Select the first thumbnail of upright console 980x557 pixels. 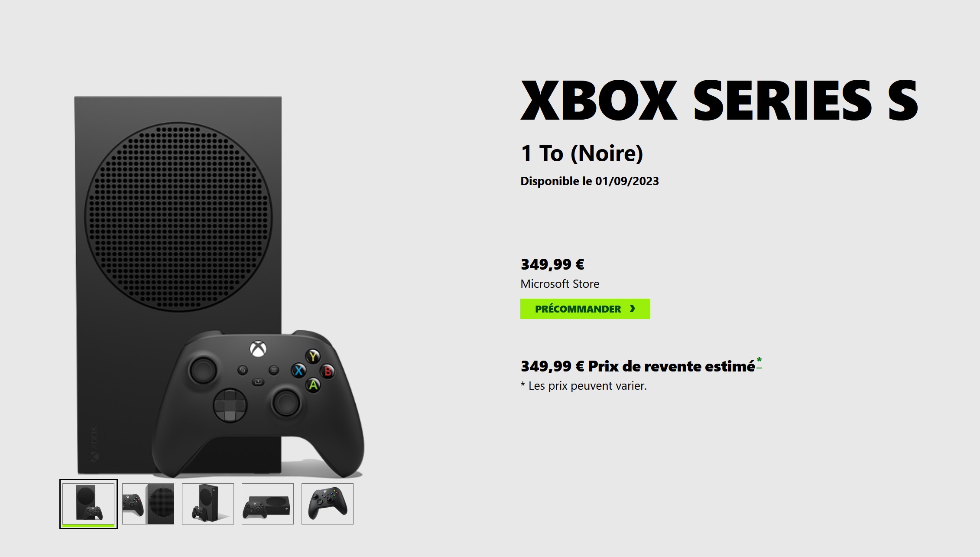(88, 504)
